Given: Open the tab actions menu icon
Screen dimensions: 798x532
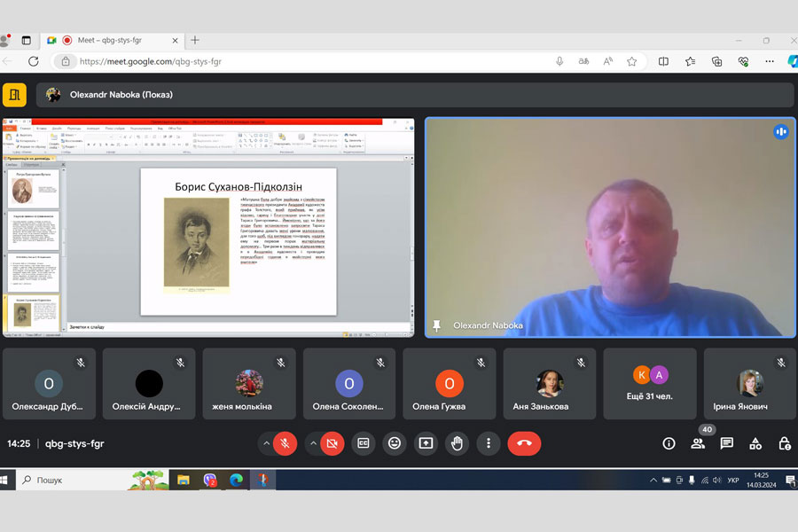Looking at the screenshot, I should coord(26,40).
